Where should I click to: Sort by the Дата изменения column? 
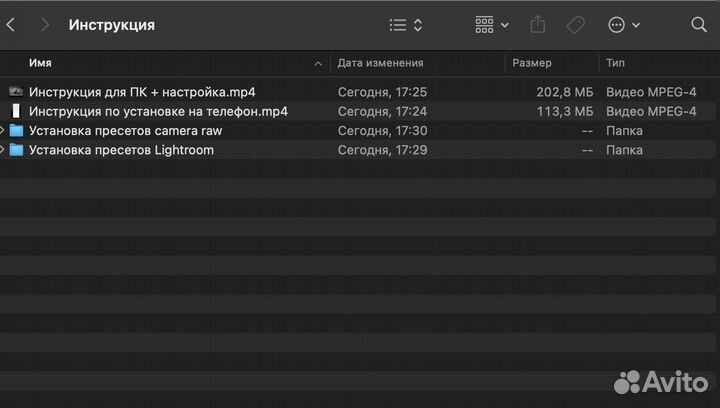tap(380, 63)
